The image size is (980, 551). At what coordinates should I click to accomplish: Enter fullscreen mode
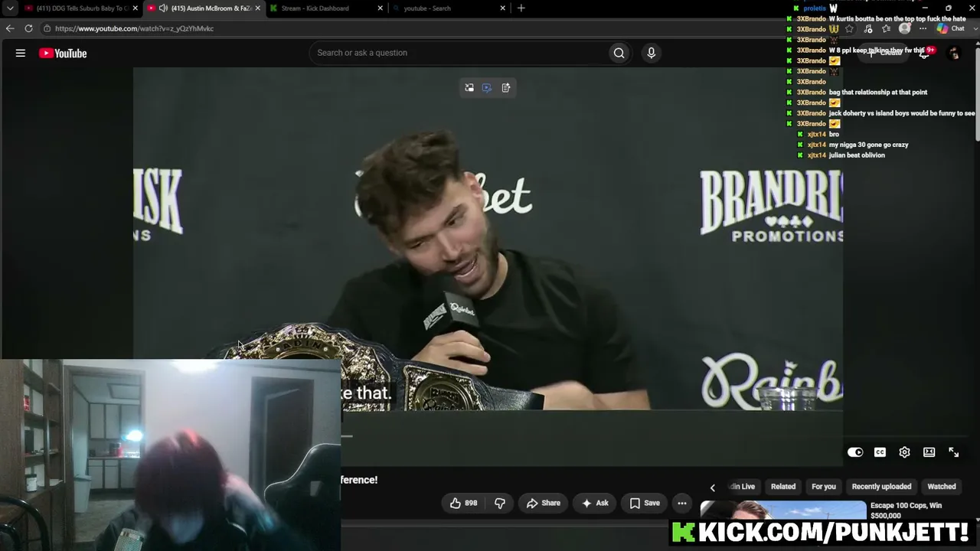tap(953, 452)
